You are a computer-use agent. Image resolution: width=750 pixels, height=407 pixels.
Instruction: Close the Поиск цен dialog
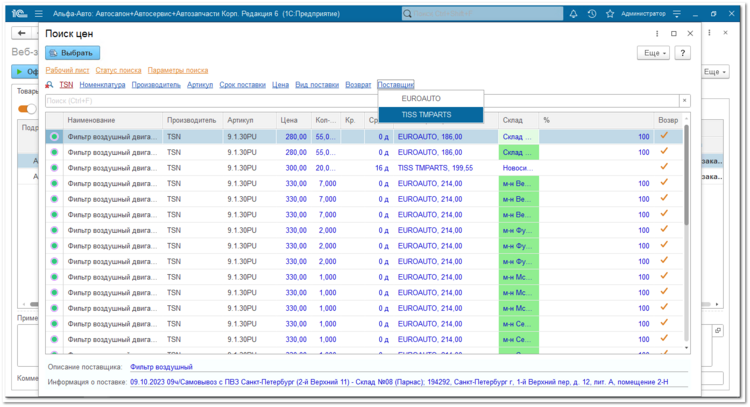[690, 33]
